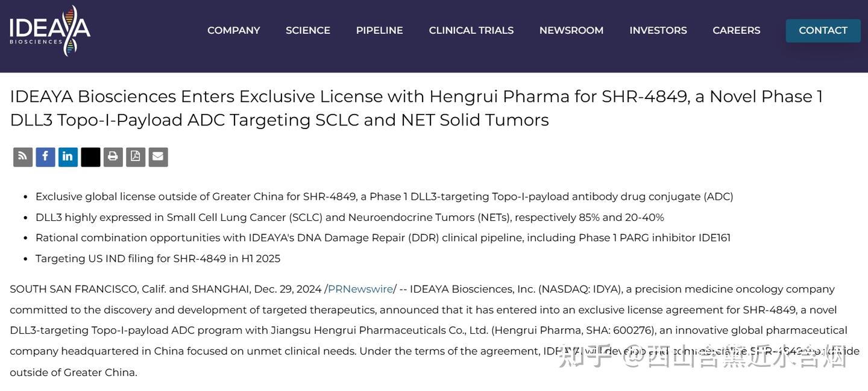868x391 pixels.
Task: Go to the CAREERS page
Action: click(737, 31)
